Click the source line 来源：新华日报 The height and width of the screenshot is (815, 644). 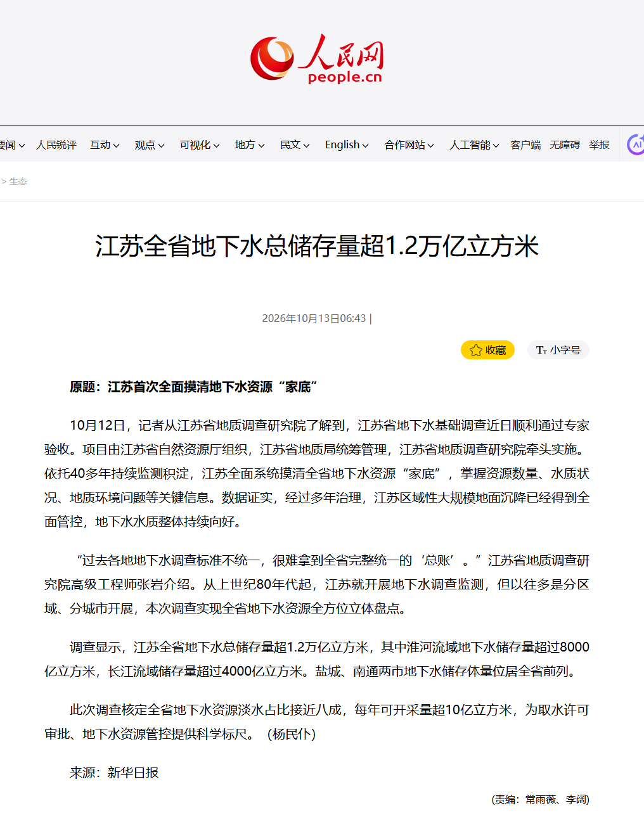click(114, 773)
